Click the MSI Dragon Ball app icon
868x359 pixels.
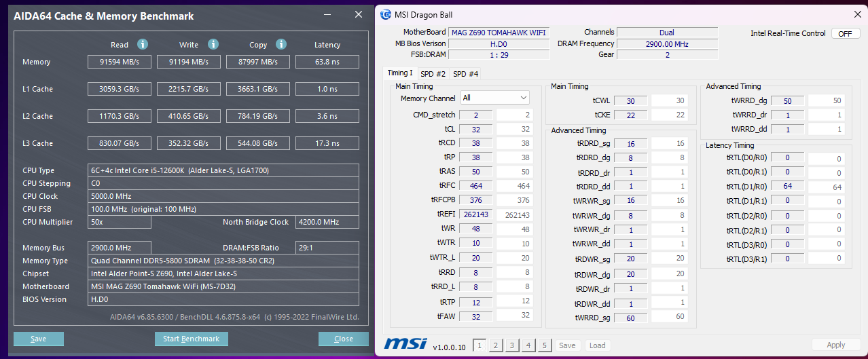pos(386,14)
